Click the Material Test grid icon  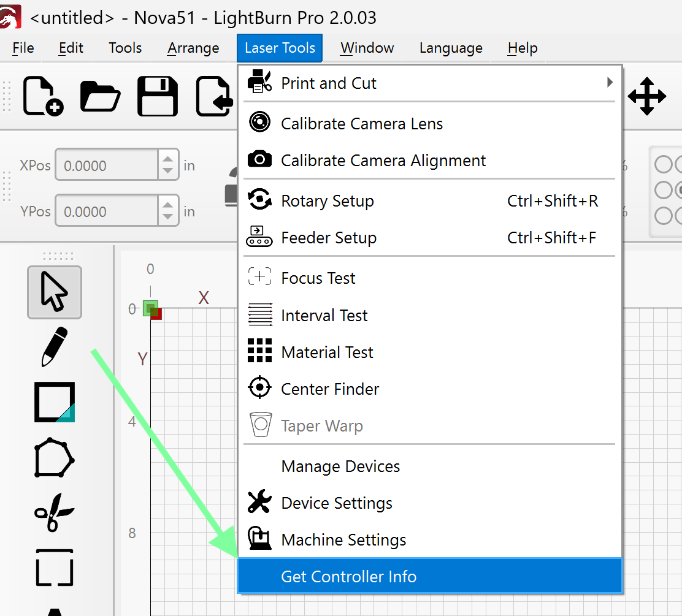pos(259,351)
